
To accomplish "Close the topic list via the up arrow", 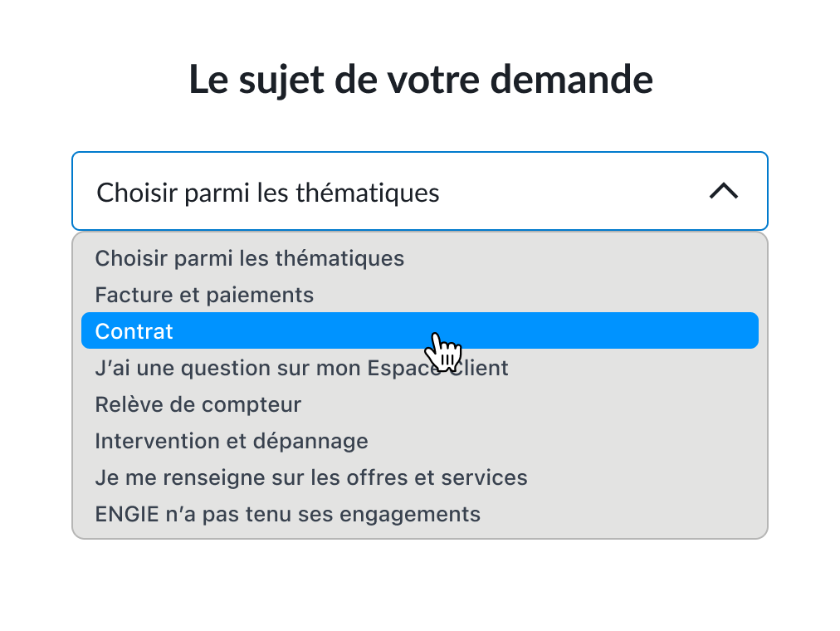I will pos(724,192).
